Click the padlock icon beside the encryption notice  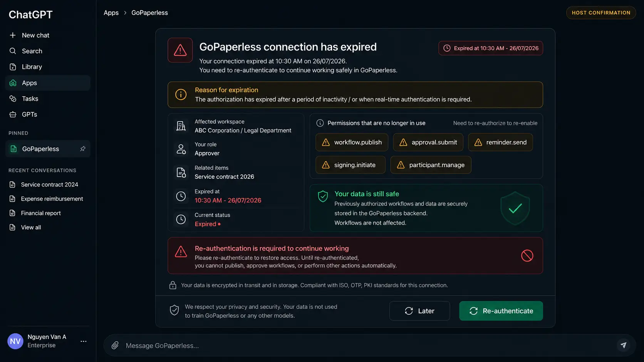pyautogui.click(x=173, y=285)
